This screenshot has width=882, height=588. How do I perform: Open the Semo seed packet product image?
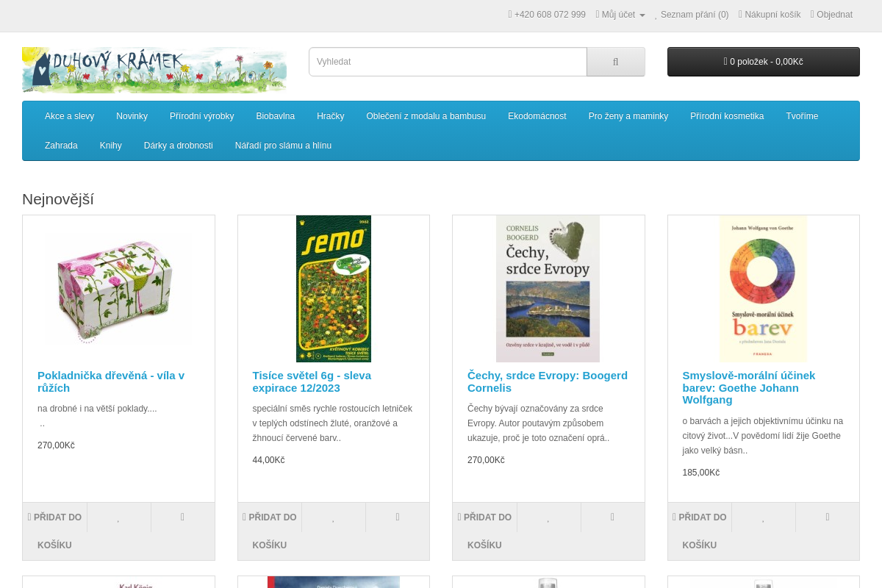coord(334,289)
